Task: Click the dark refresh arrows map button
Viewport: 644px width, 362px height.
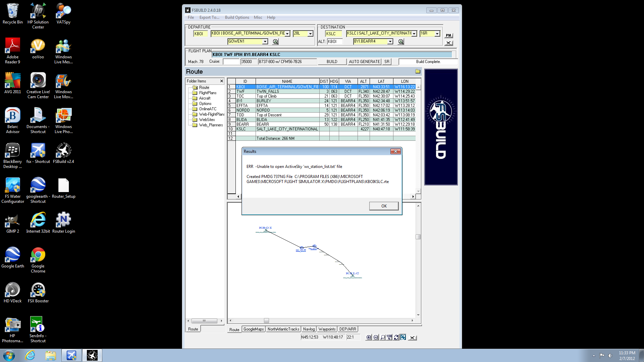Action: tap(396, 338)
